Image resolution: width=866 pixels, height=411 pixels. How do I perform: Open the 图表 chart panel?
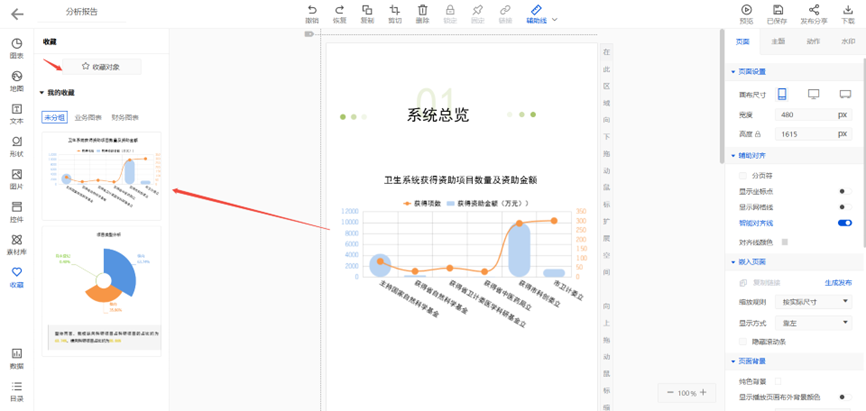click(x=16, y=49)
